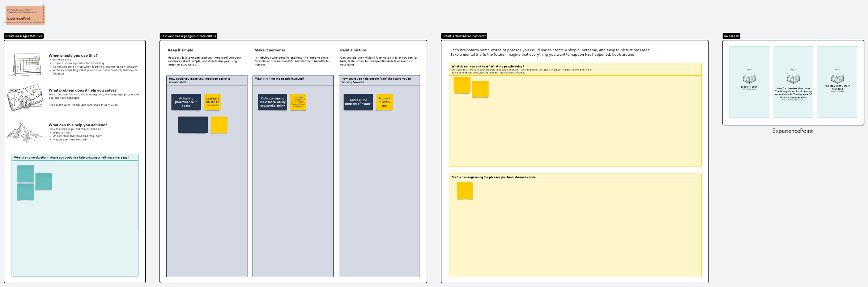
Task: Click the yellow sticky under 'Craft a message' heading
Action: [465, 191]
